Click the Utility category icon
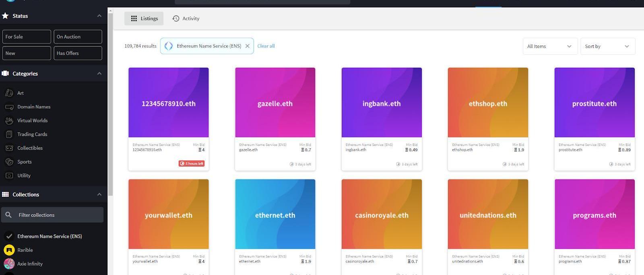Screen dimensions: 644x275 9,175
